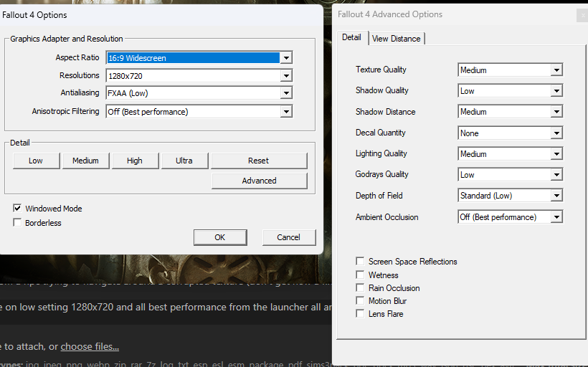Switch to the View Distance tab
The width and height of the screenshot is (588, 367).
click(397, 39)
